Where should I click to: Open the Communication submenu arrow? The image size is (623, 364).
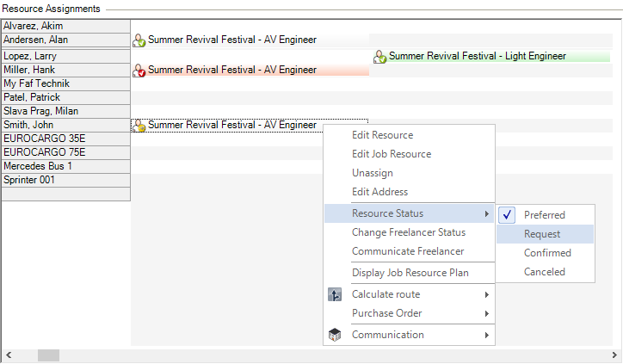tap(486, 335)
